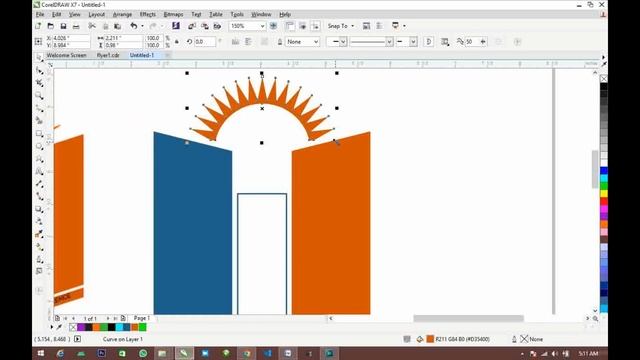This screenshot has height=360, width=640.
Task: Expand the Options toolbar dropdown arrow
Action: [x=404, y=26]
